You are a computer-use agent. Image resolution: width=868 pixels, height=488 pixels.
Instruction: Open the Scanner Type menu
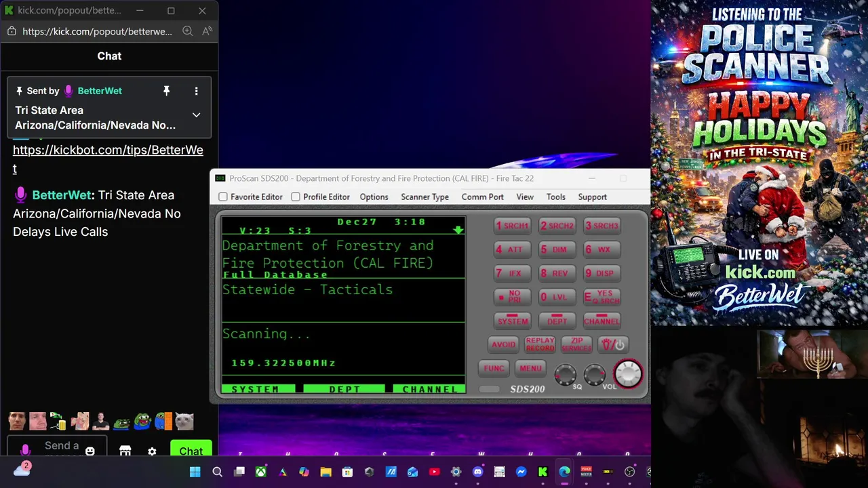[425, 197]
